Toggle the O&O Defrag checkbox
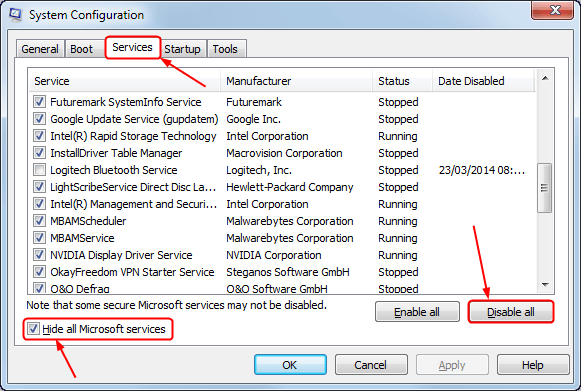This screenshot has height=391, width=581. [39, 288]
